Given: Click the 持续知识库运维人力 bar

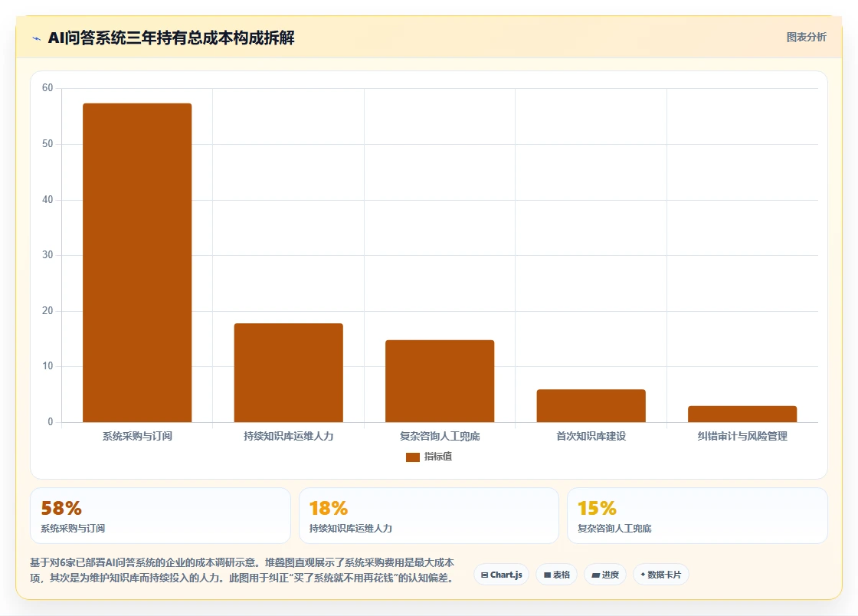Looking at the screenshot, I should coord(288,372).
